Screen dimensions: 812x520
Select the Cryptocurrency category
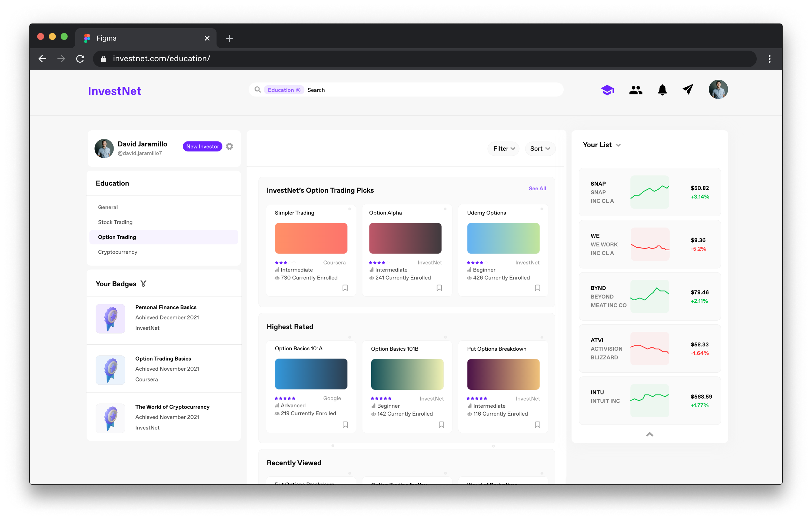(x=118, y=252)
